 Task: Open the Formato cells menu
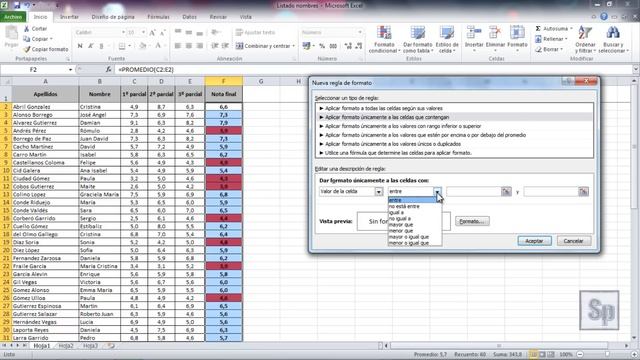coord(517,39)
